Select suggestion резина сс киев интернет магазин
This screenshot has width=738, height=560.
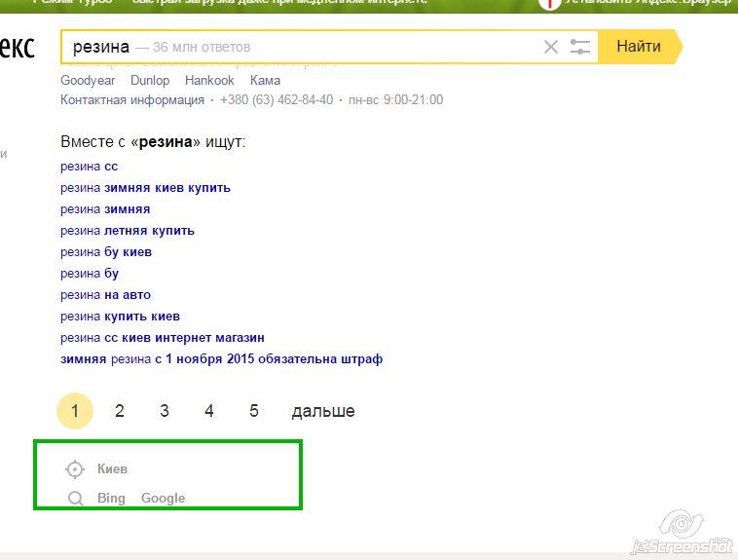[x=163, y=338]
